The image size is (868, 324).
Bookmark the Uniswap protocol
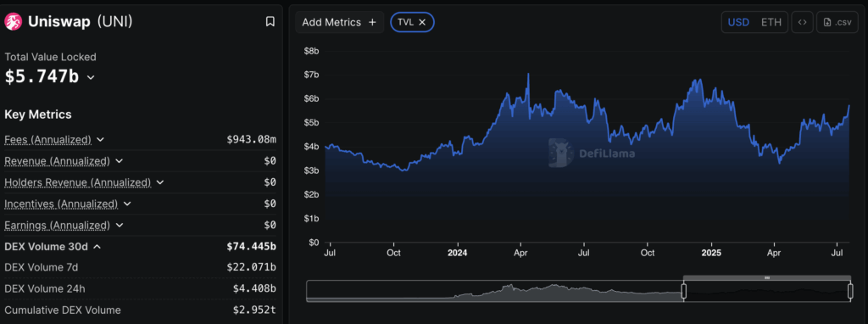click(x=270, y=21)
